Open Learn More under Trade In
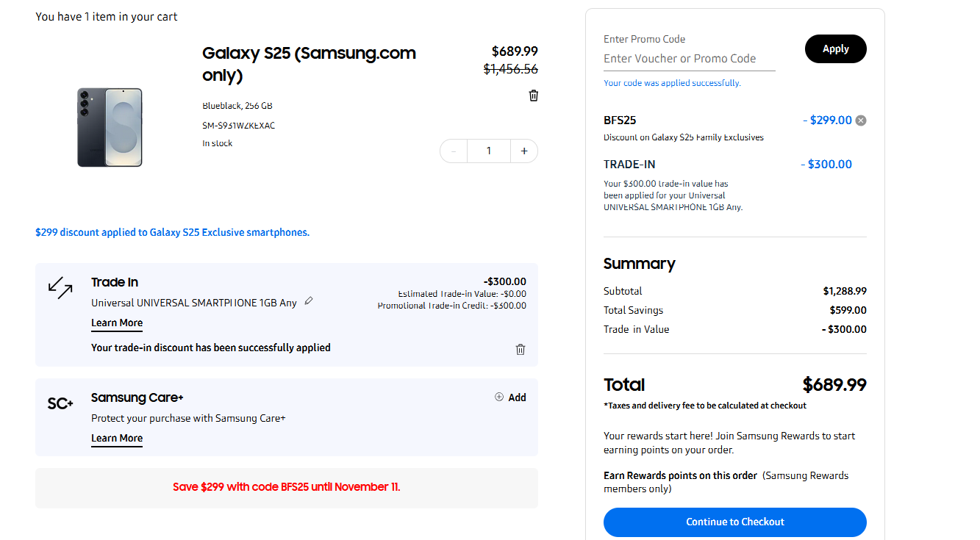 pyautogui.click(x=117, y=323)
